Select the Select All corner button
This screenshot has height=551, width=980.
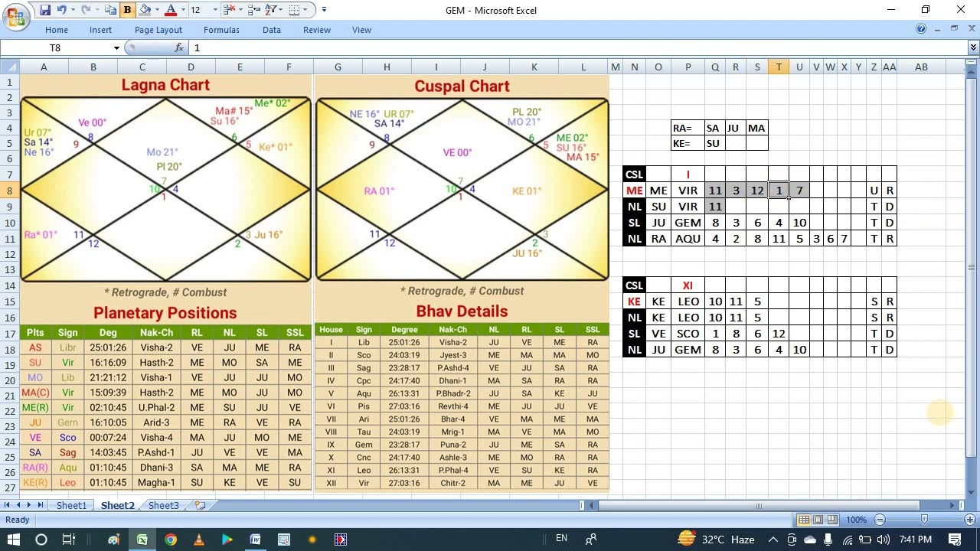[9, 67]
